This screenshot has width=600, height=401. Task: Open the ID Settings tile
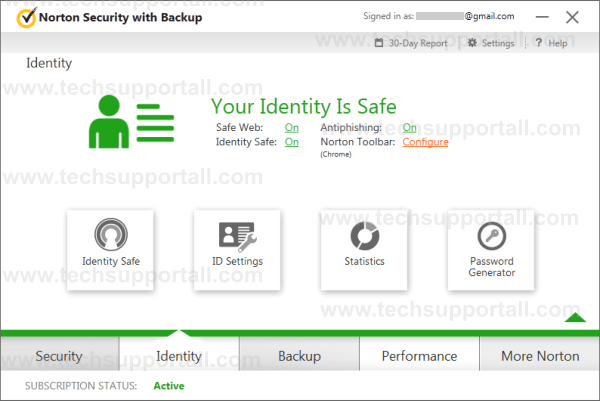[x=237, y=250]
